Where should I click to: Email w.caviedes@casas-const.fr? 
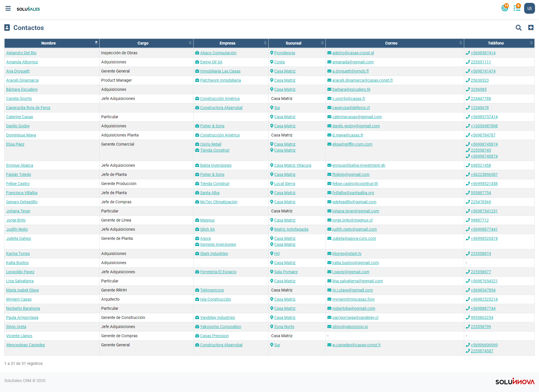tap(356, 345)
